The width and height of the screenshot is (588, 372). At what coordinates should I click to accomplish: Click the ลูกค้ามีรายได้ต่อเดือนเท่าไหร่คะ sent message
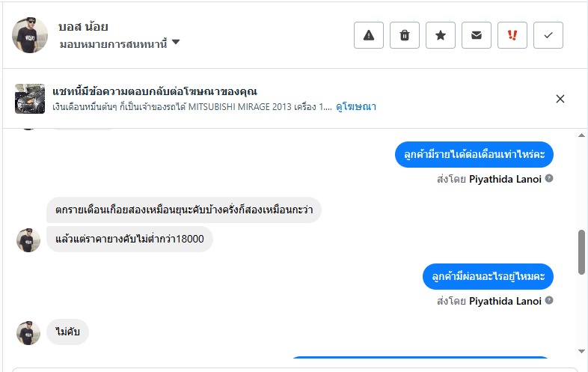click(x=474, y=154)
